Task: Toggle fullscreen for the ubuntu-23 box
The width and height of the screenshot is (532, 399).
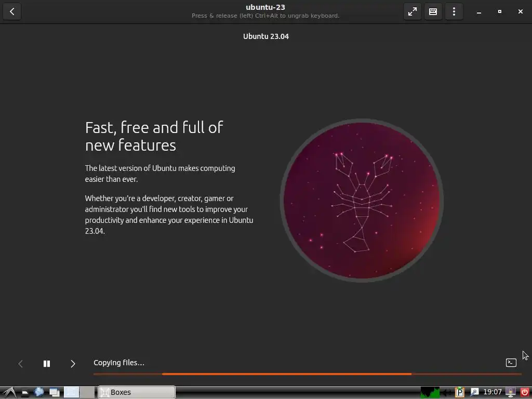Action: (x=412, y=11)
